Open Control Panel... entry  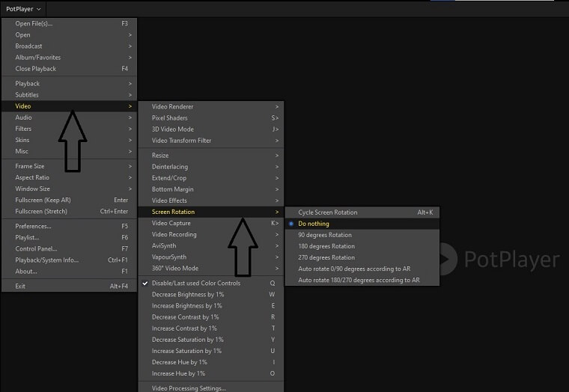pos(70,248)
